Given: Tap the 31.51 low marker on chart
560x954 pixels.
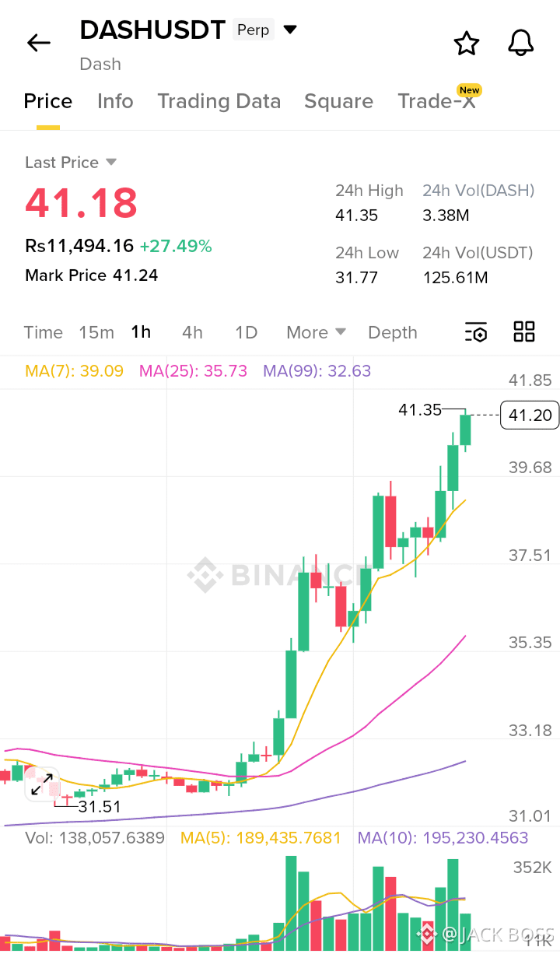Looking at the screenshot, I should click(x=100, y=807).
